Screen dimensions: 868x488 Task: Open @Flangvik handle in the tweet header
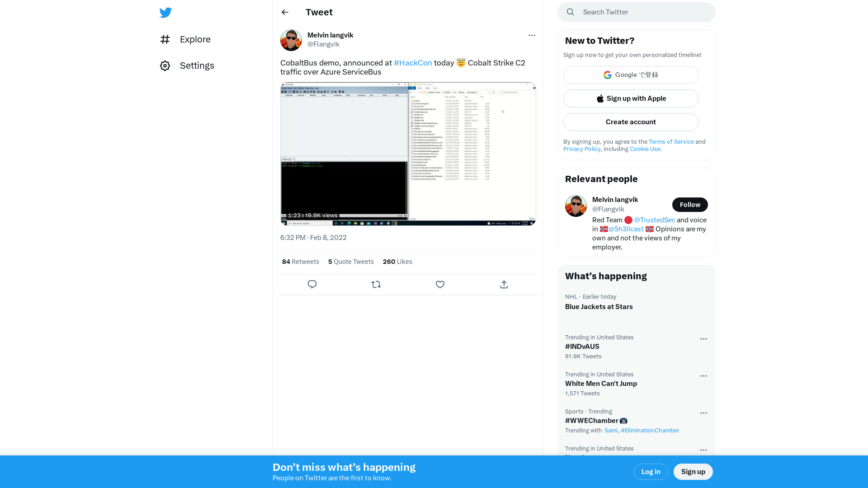coord(323,44)
